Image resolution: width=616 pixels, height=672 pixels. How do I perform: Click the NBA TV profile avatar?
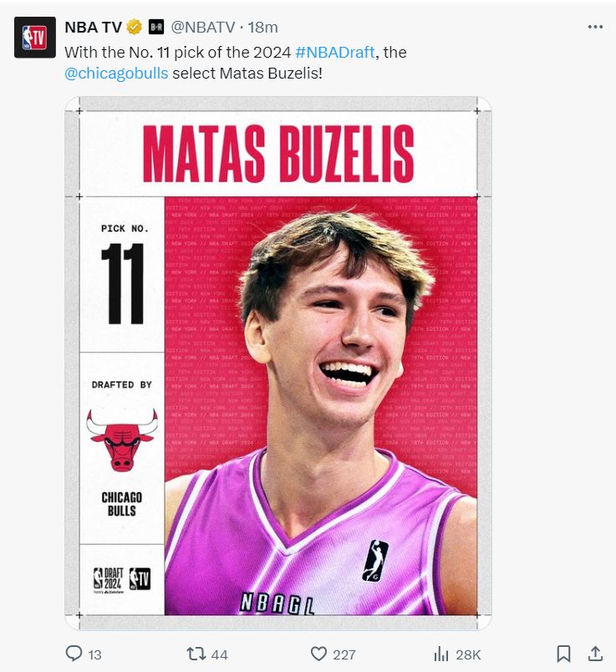coord(35,38)
